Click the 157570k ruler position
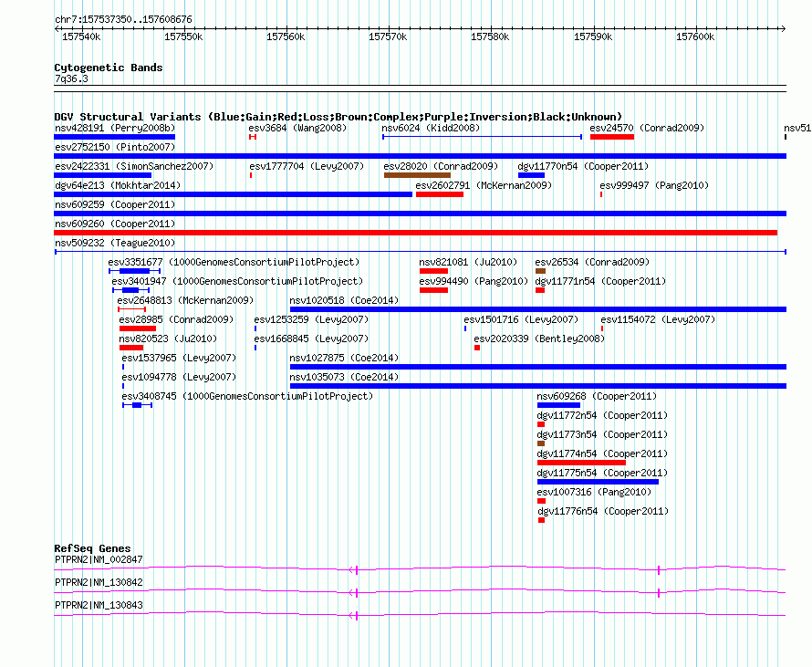Viewport: 812px width, 667px height. [x=388, y=36]
